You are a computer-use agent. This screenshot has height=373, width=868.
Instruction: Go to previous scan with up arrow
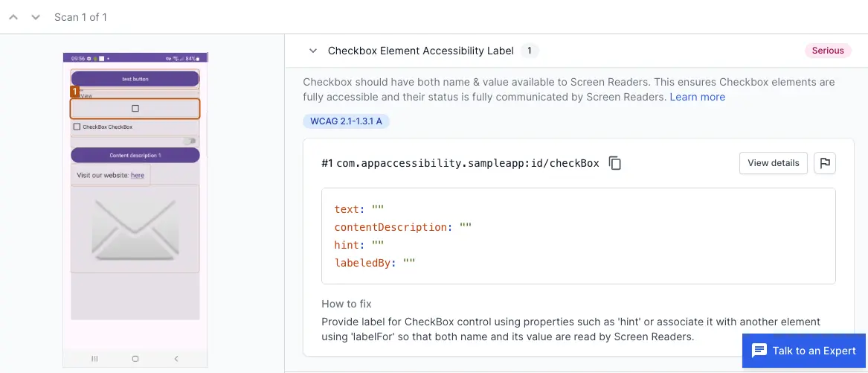point(13,17)
